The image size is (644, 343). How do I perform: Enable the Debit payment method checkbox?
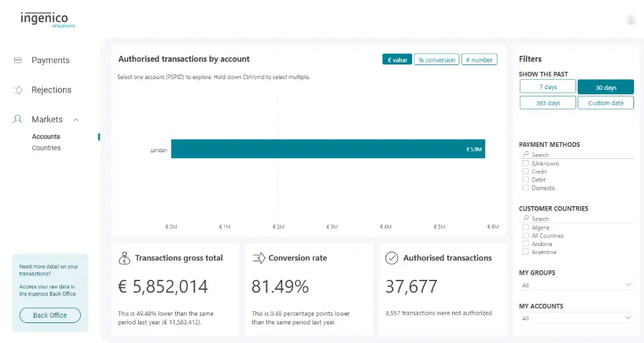click(526, 179)
